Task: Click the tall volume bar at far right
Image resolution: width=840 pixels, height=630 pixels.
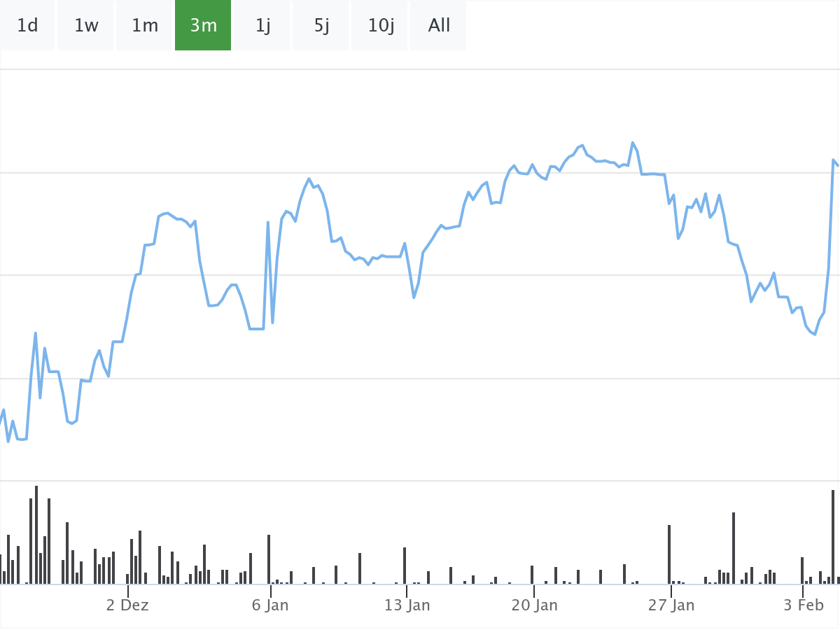Action: click(833, 537)
